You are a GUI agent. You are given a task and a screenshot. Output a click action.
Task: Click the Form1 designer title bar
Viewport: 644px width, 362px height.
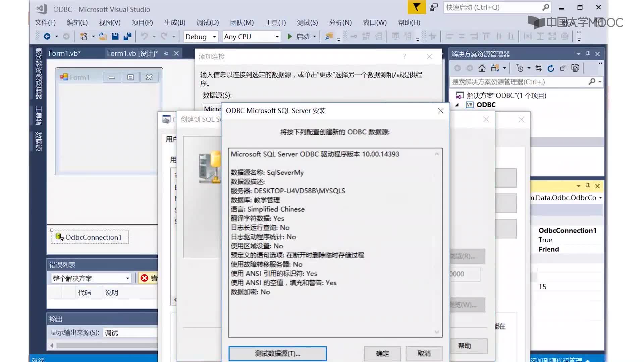(x=109, y=77)
